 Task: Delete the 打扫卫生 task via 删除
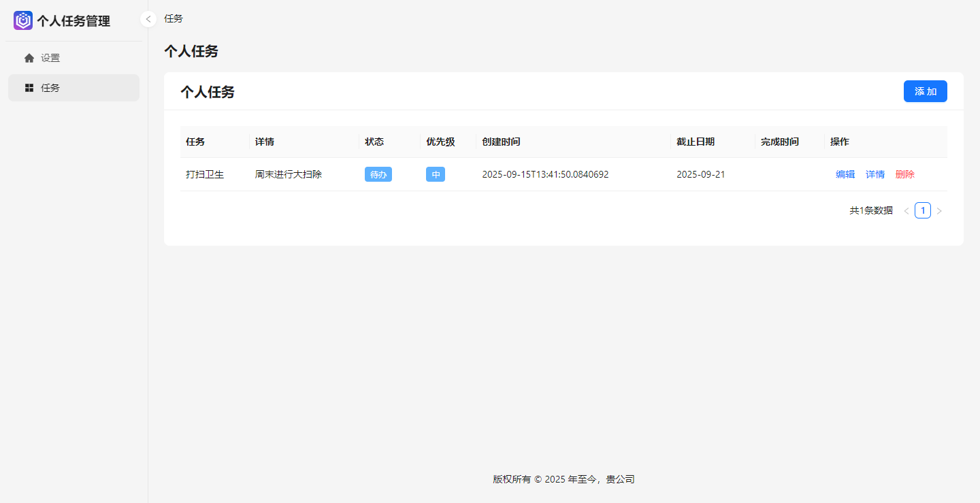click(x=905, y=174)
